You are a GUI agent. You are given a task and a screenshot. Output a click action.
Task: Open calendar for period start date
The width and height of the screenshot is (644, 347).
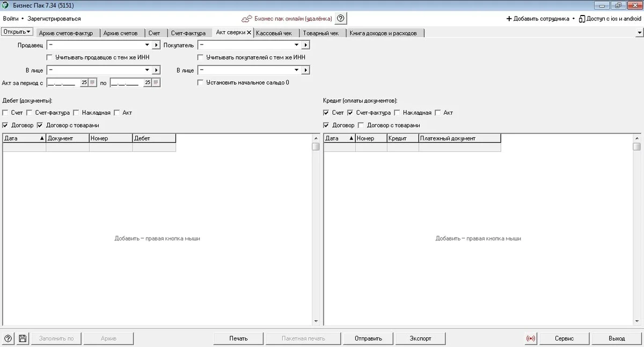pos(92,83)
